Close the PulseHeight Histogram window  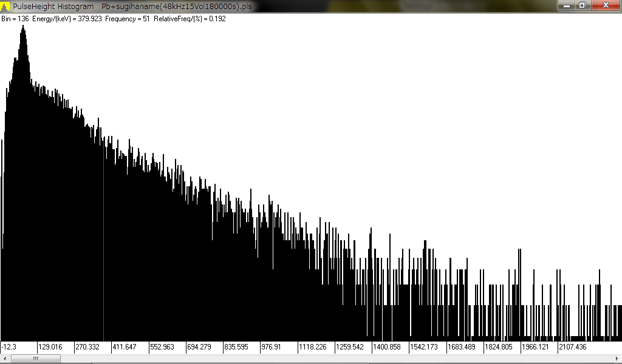(605, 5)
